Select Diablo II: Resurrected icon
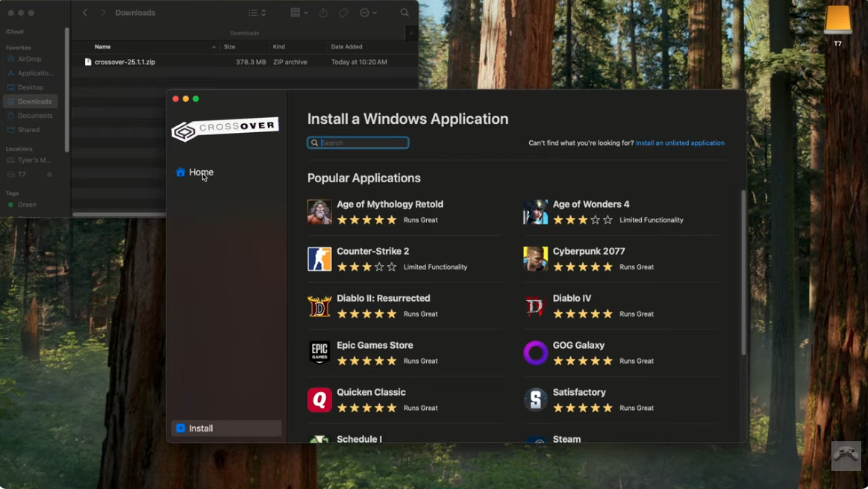This screenshot has height=489, width=868. click(319, 306)
